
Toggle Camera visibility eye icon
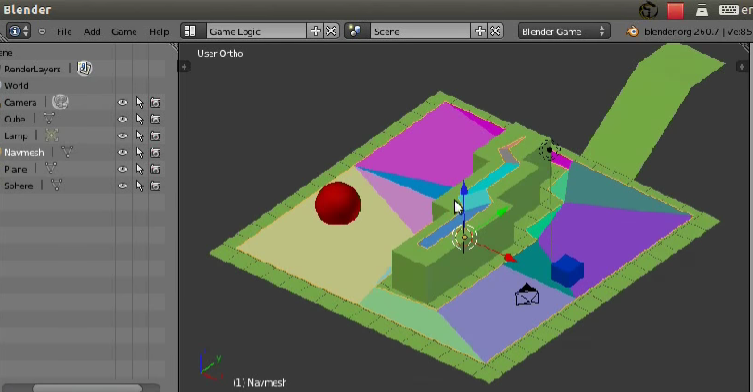122,102
